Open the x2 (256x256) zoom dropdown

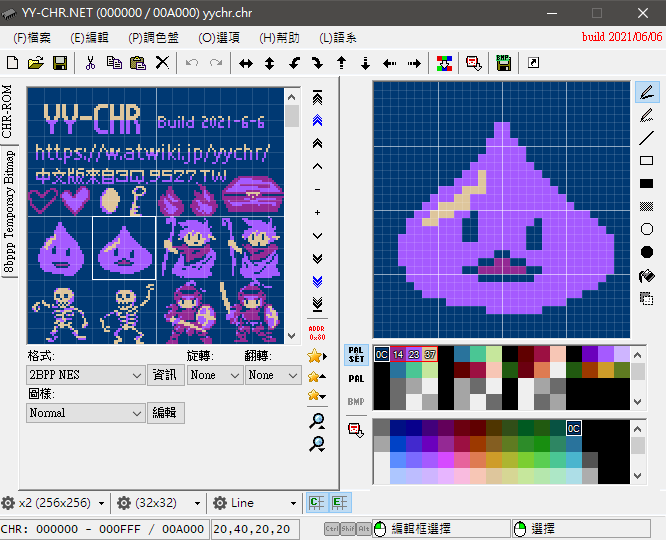pyautogui.click(x=54, y=503)
